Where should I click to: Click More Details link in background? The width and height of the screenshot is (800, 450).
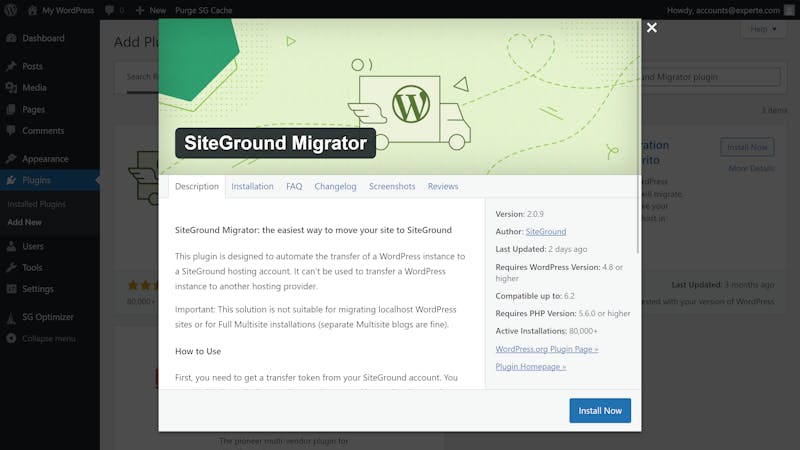point(751,168)
